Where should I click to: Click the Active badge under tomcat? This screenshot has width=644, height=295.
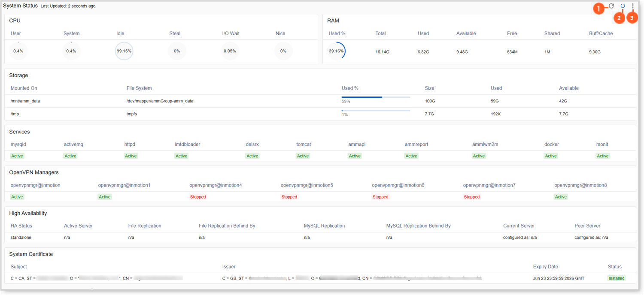click(x=303, y=156)
